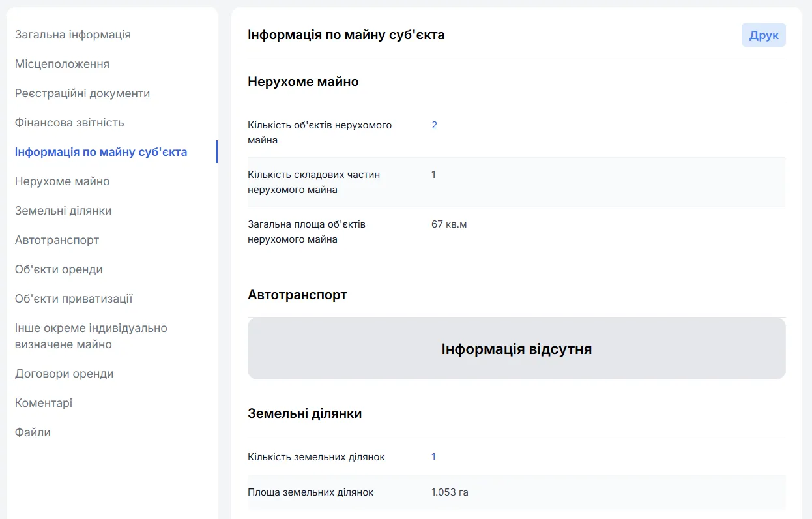This screenshot has width=812, height=519.
Task: Open Земельні ділянки from the sidebar navigation
Action: (63, 211)
